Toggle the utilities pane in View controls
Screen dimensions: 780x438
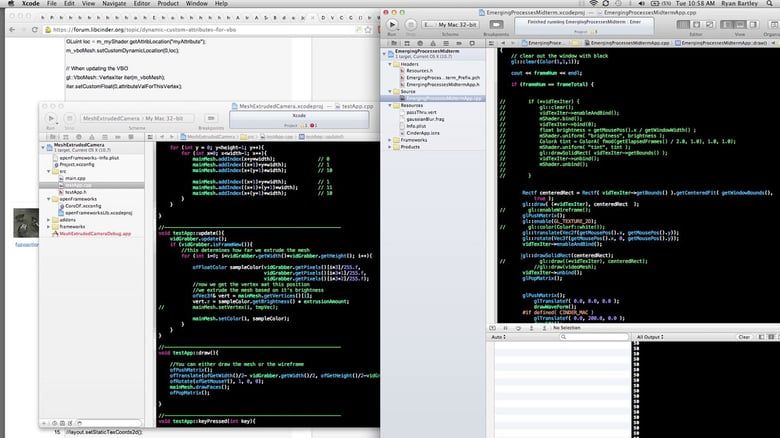(753, 24)
